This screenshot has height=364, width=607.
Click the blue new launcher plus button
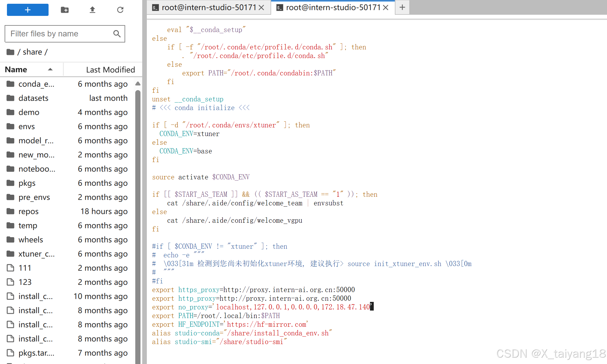[27, 10]
